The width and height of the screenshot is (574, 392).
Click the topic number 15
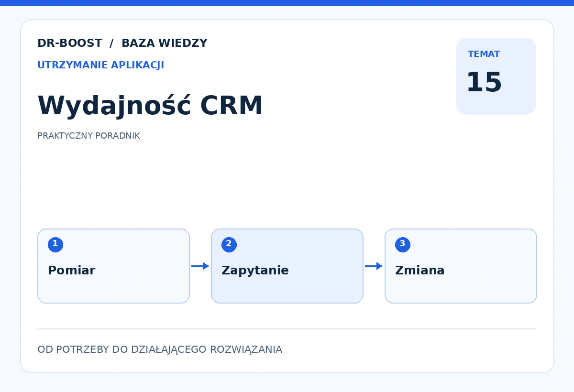[484, 82]
